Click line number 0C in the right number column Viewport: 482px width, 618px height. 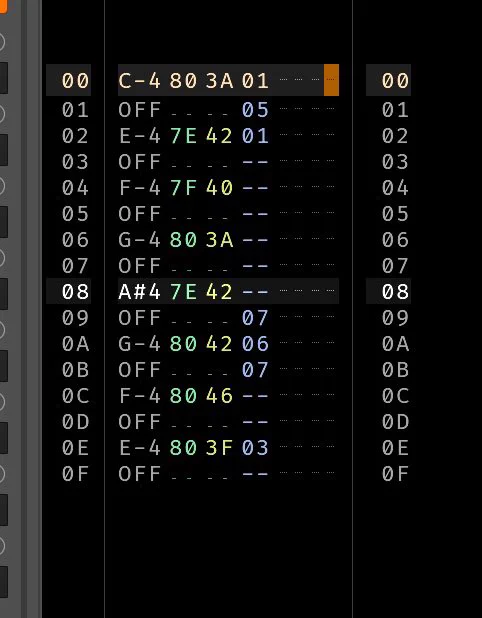pyautogui.click(x=395, y=396)
